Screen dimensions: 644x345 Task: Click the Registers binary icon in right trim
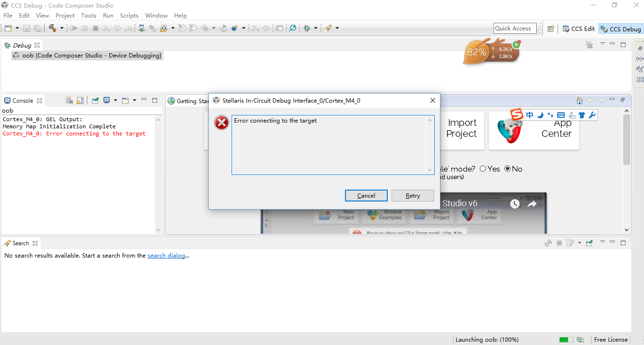click(x=640, y=79)
